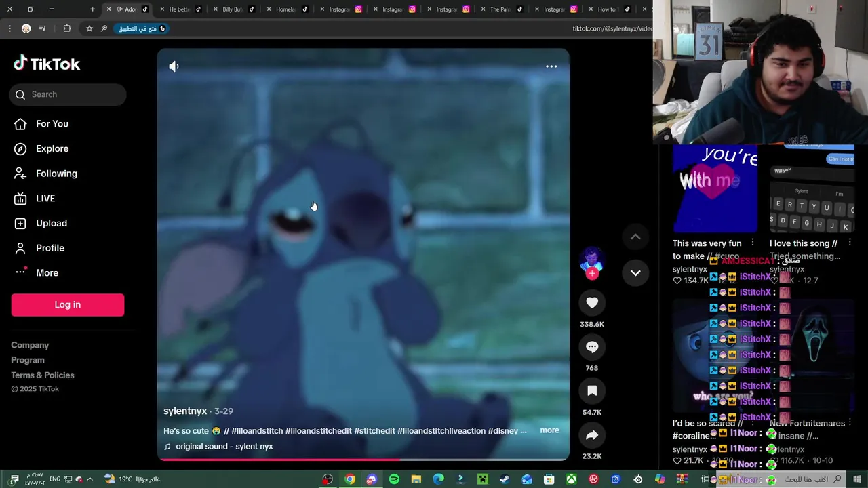Image resolution: width=868 pixels, height=488 pixels.
Task: Follow sylentnyx via the red plus badge
Action: pyautogui.click(x=592, y=273)
